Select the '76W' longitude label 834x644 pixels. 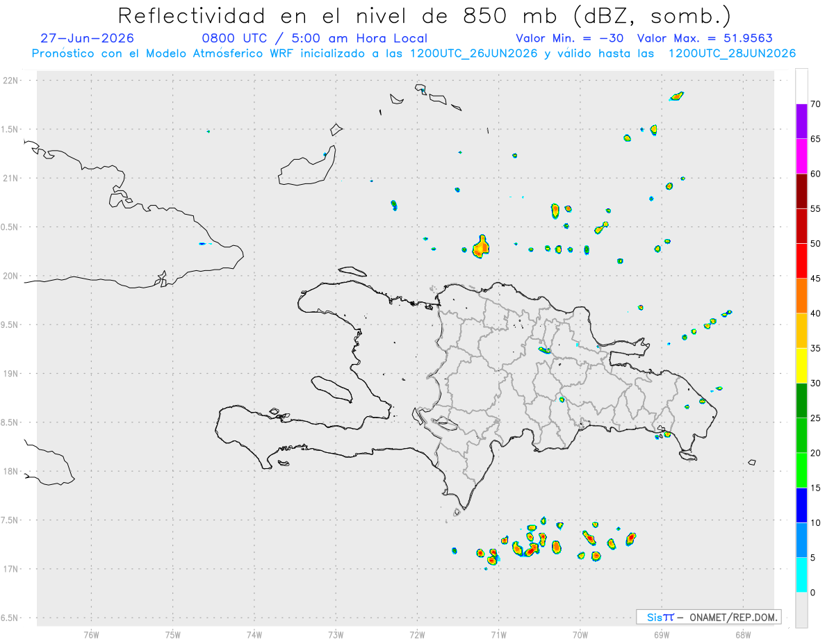click(x=91, y=634)
